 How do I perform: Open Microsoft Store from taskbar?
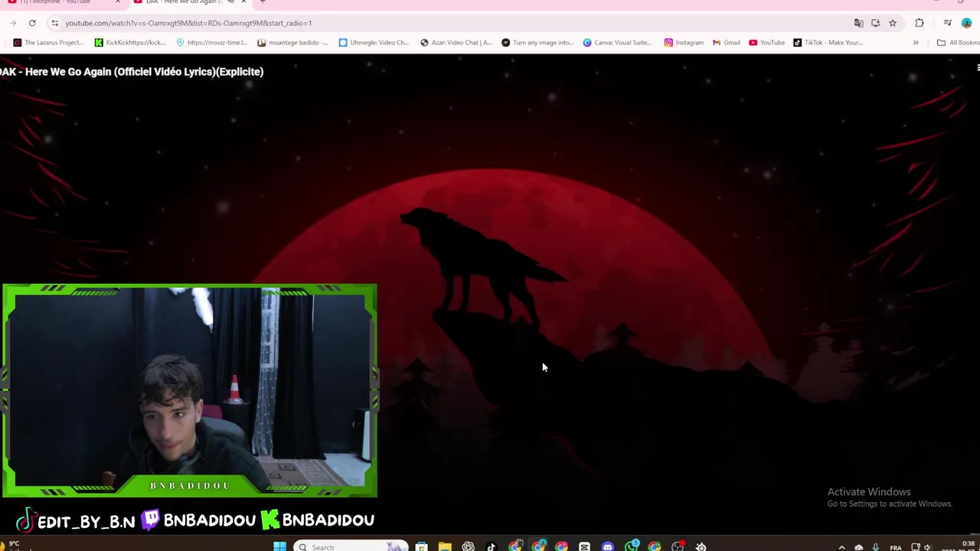(x=421, y=546)
